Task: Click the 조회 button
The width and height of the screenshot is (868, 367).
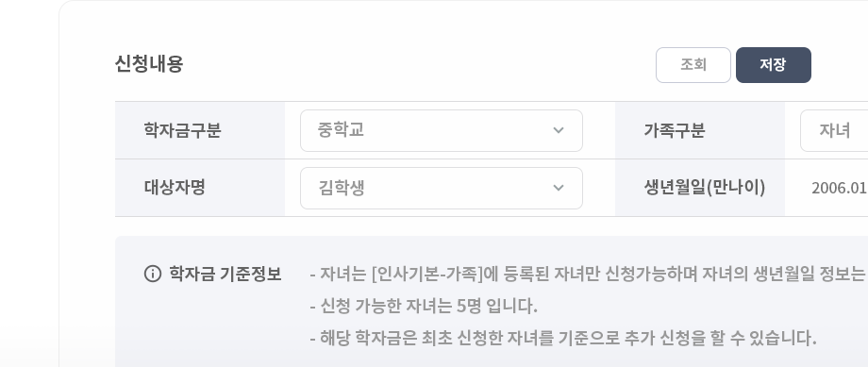Action: pos(693,65)
